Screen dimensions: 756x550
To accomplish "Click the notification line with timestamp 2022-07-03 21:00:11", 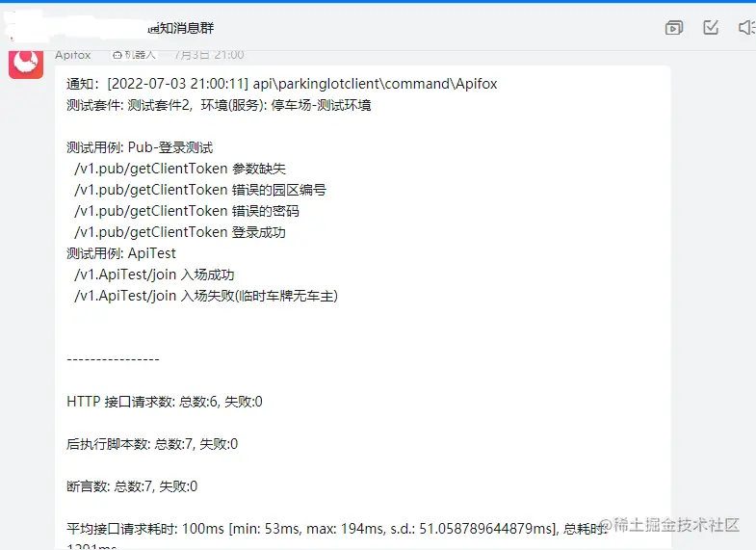I will coord(282,84).
